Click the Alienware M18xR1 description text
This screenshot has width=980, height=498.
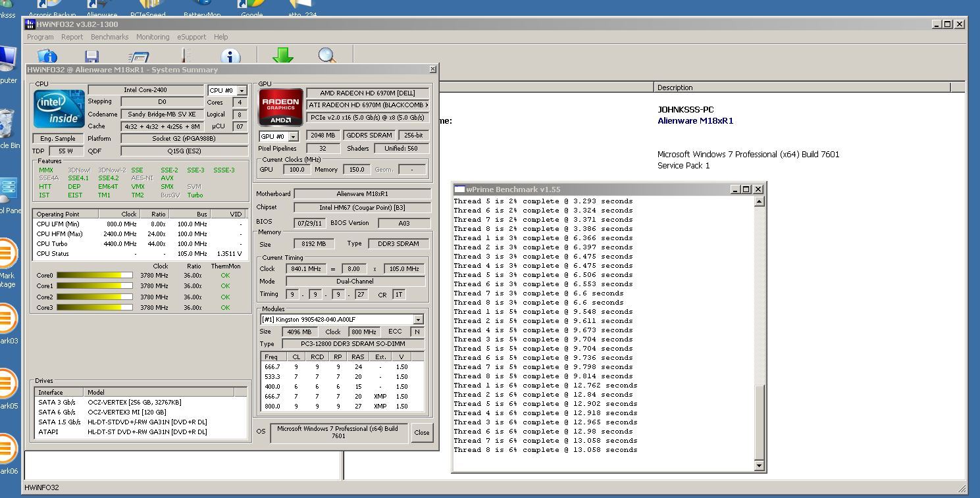695,121
